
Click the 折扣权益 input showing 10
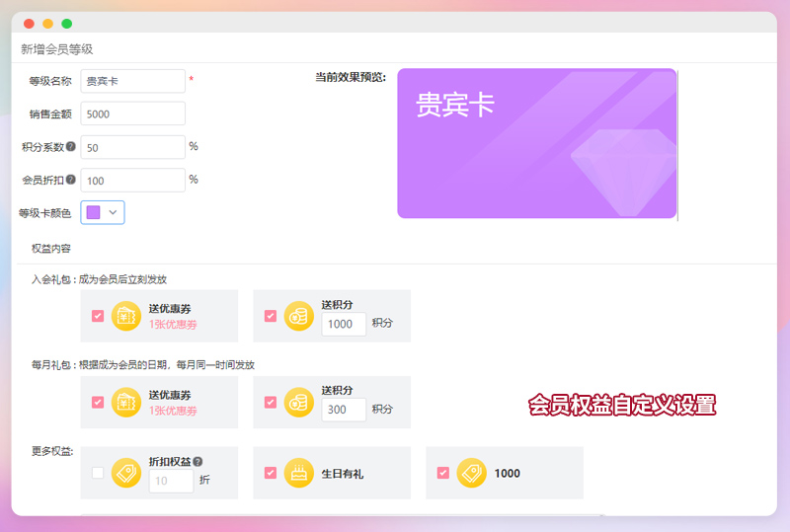pyautogui.click(x=171, y=481)
